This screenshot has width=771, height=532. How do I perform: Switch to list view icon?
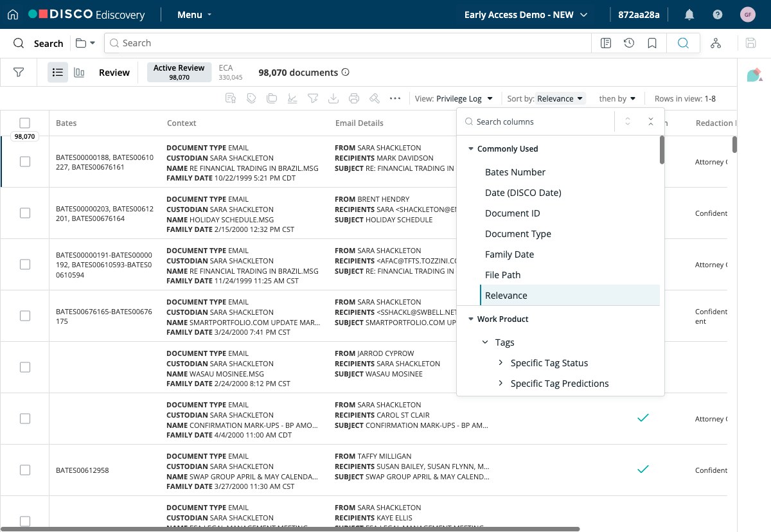pos(58,73)
